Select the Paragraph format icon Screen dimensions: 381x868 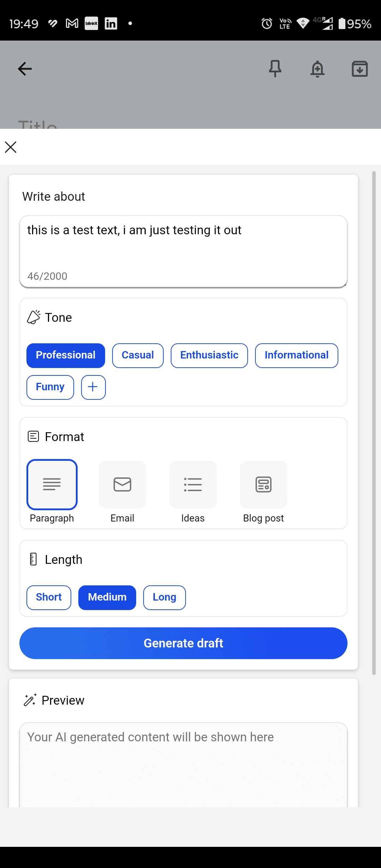(x=52, y=484)
